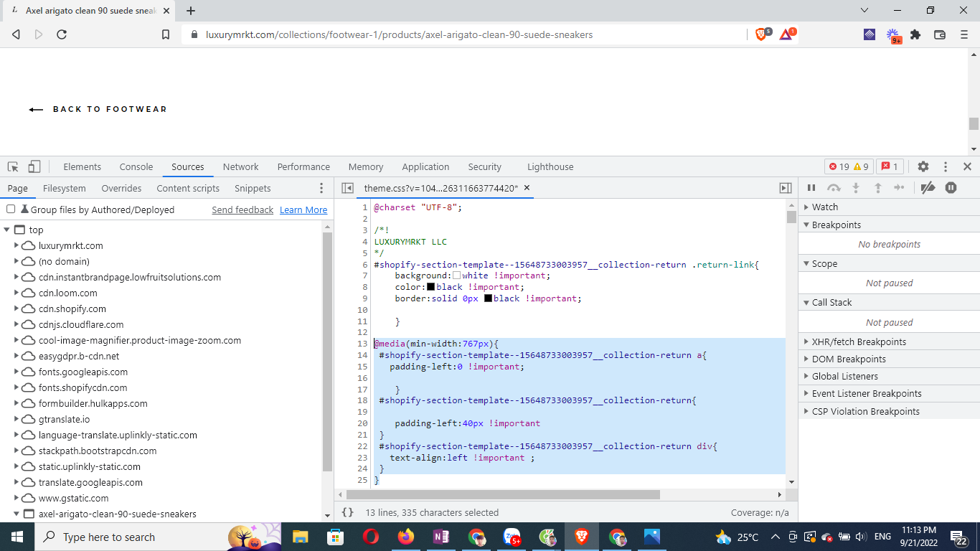Toggle Group files by Authored/Deployed checkbox
This screenshot has height=551, width=980.
(x=11, y=209)
